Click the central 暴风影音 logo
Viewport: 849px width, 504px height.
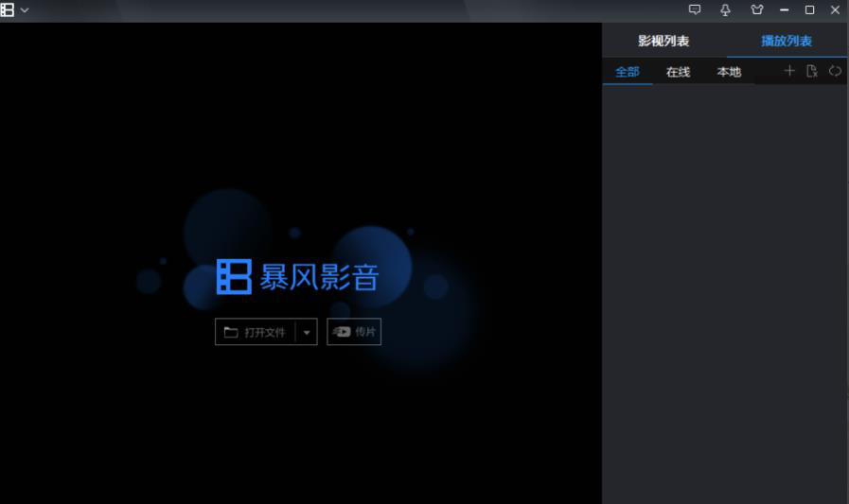click(297, 276)
